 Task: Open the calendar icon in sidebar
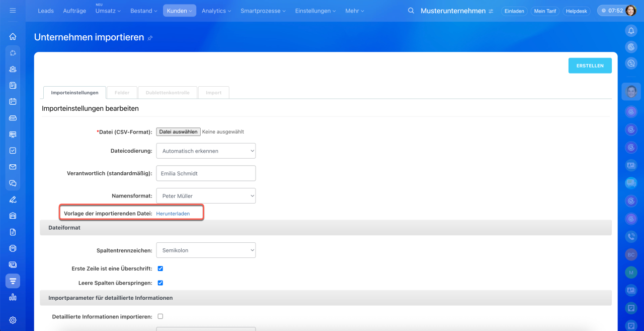pos(13,101)
